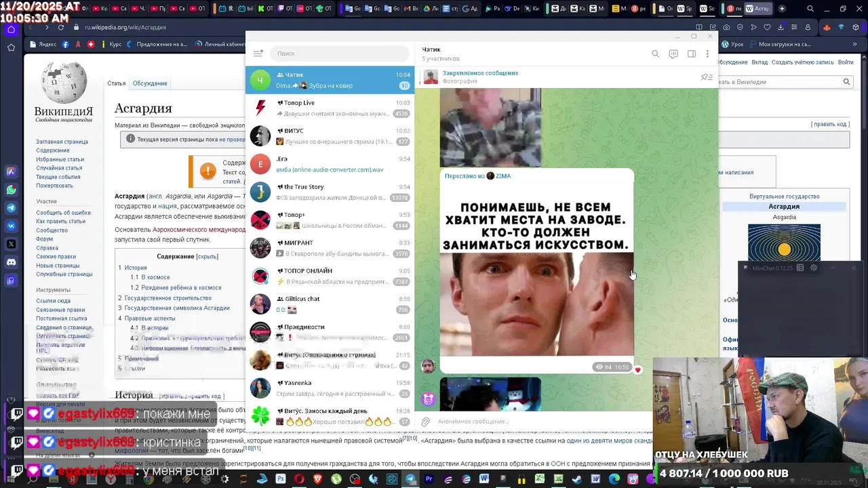Image resolution: width=868 pixels, height=488 pixels.
Task: Open the ТОПОР ОНЛАЙН channel
Action: click(x=330, y=276)
